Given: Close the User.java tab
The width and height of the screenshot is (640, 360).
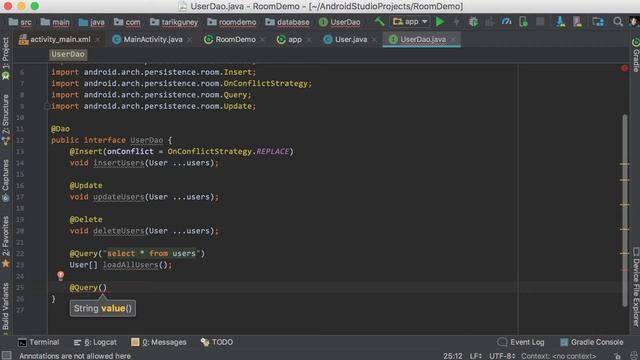Looking at the screenshot, I should coord(374,40).
